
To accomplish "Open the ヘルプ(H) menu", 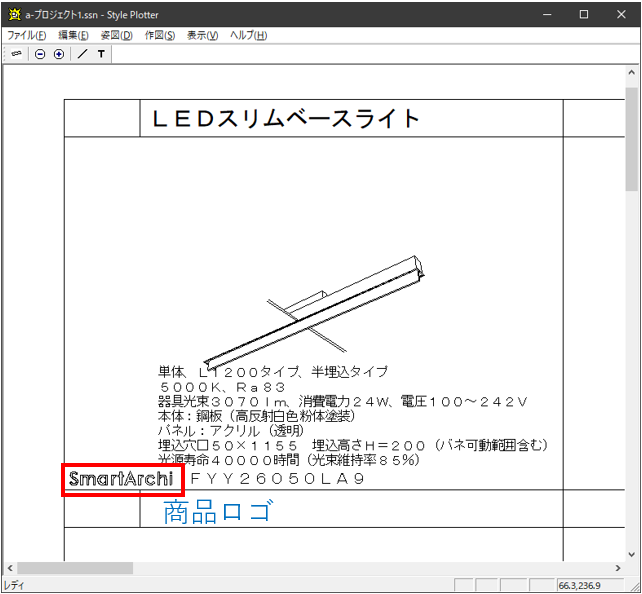I will click(248, 35).
